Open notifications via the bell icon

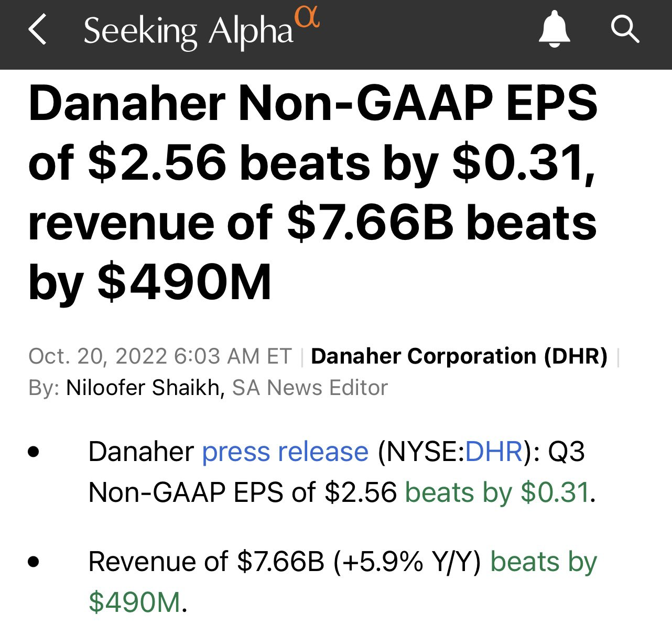point(554,30)
